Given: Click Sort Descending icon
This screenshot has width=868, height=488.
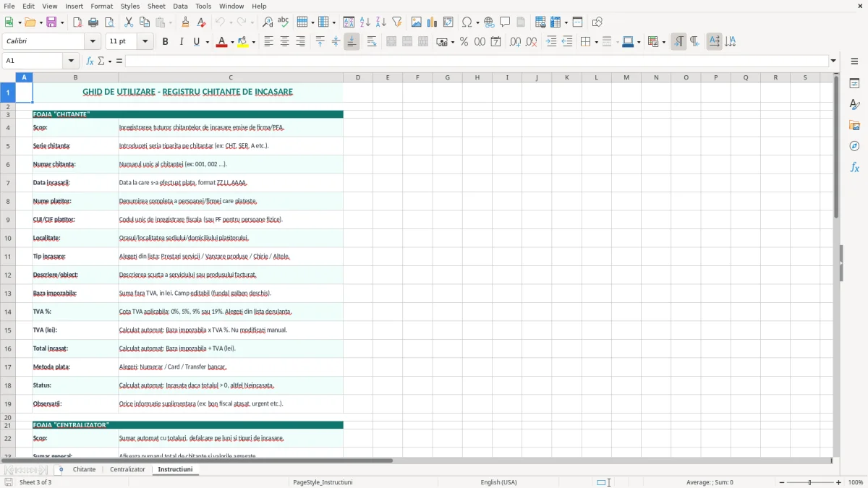Looking at the screenshot, I should tap(381, 22).
